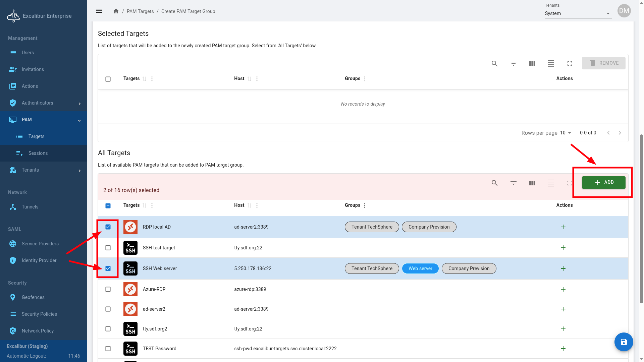Click filter icon in Selected Targets toolbar
The width and height of the screenshot is (644, 362).
[x=513, y=64]
